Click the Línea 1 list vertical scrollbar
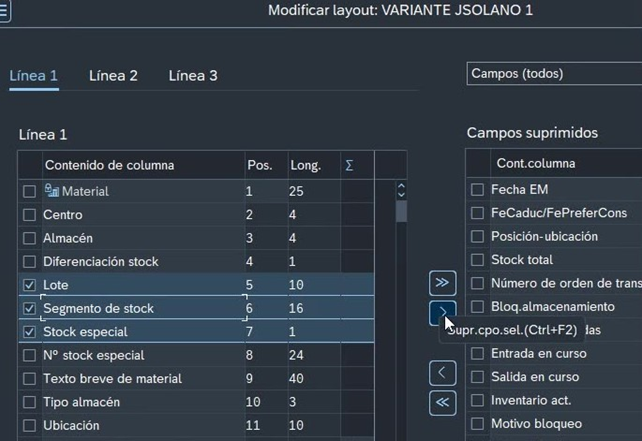The width and height of the screenshot is (642, 441). coord(401,300)
